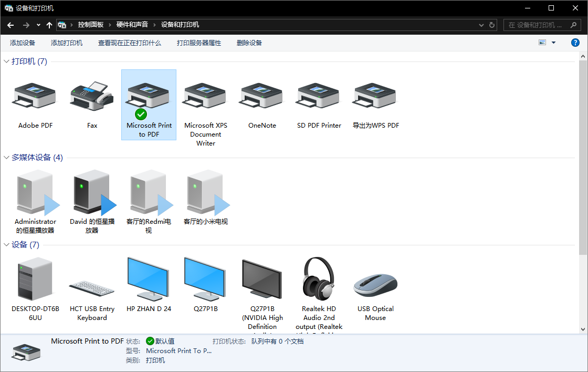588x372 pixels.
Task: Select Microsoft Print to PDF printer
Action: [149, 105]
